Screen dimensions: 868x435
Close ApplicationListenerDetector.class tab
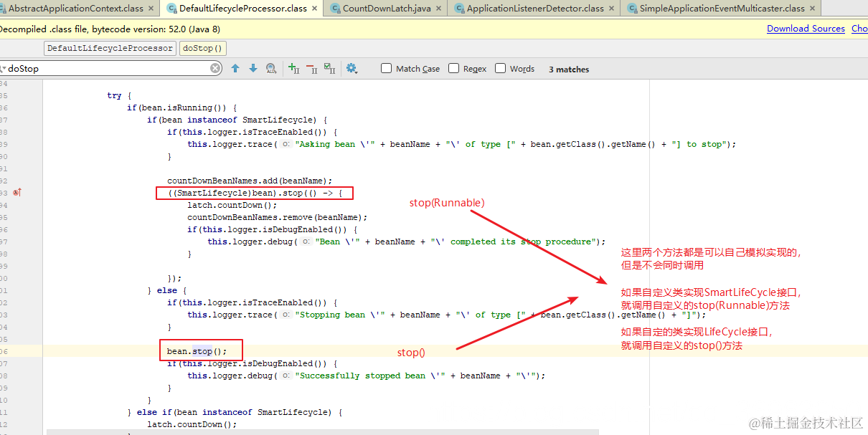(611, 9)
